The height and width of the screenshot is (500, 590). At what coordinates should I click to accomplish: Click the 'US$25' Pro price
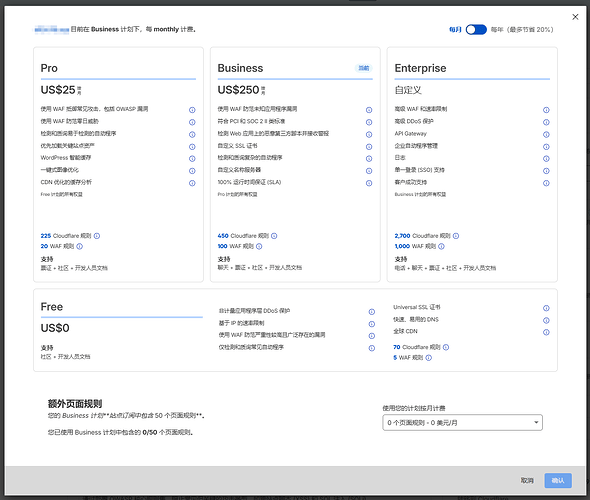pyautogui.click(x=58, y=90)
